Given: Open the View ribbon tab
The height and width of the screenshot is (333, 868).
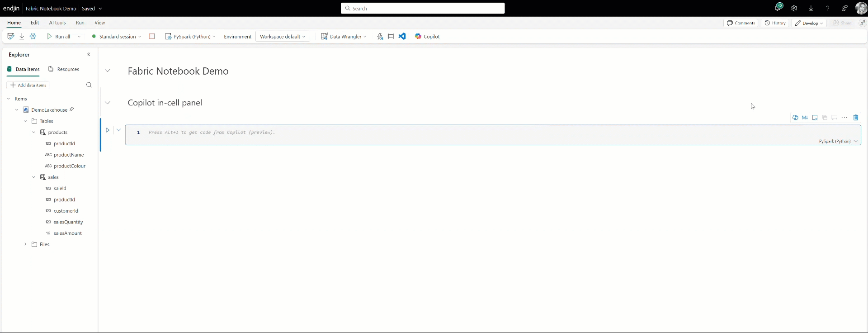Looking at the screenshot, I should (99, 23).
